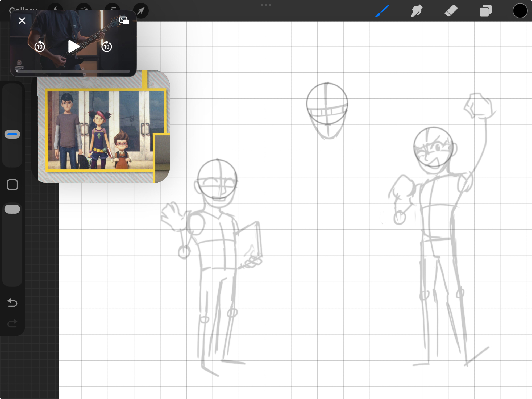Undo the last stroke
The image size is (532, 399).
click(x=12, y=303)
